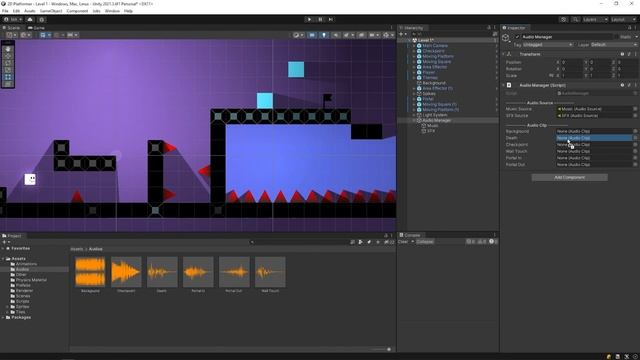Select the Spikes object in Hierarchy

[429, 93]
